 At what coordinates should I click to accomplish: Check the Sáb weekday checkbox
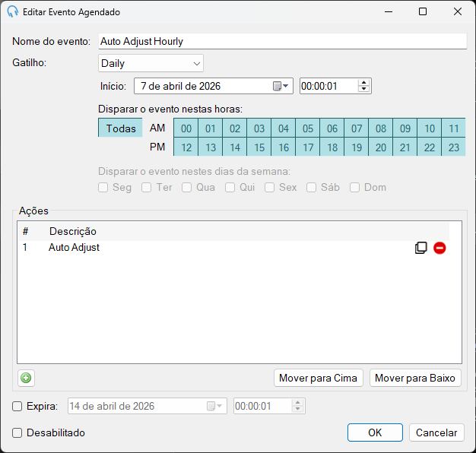tap(311, 187)
